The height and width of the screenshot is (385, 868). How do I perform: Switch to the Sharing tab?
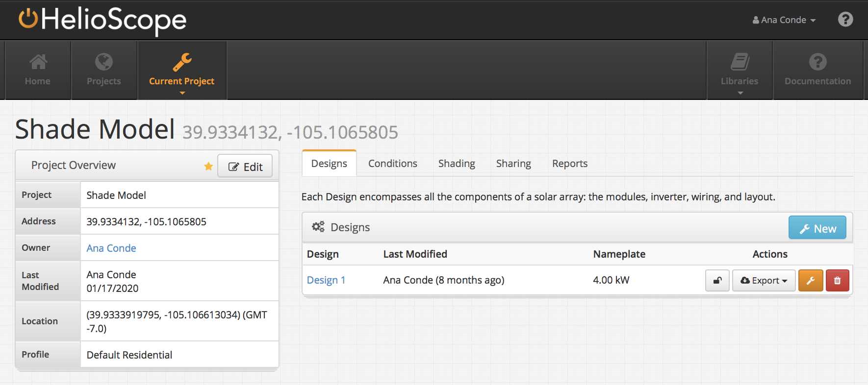click(513, 164)
